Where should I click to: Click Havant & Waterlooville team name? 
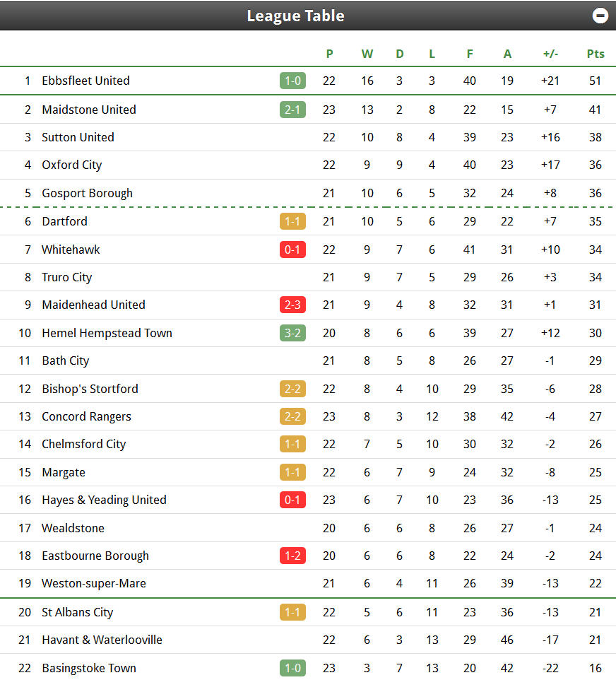[102, 640]
